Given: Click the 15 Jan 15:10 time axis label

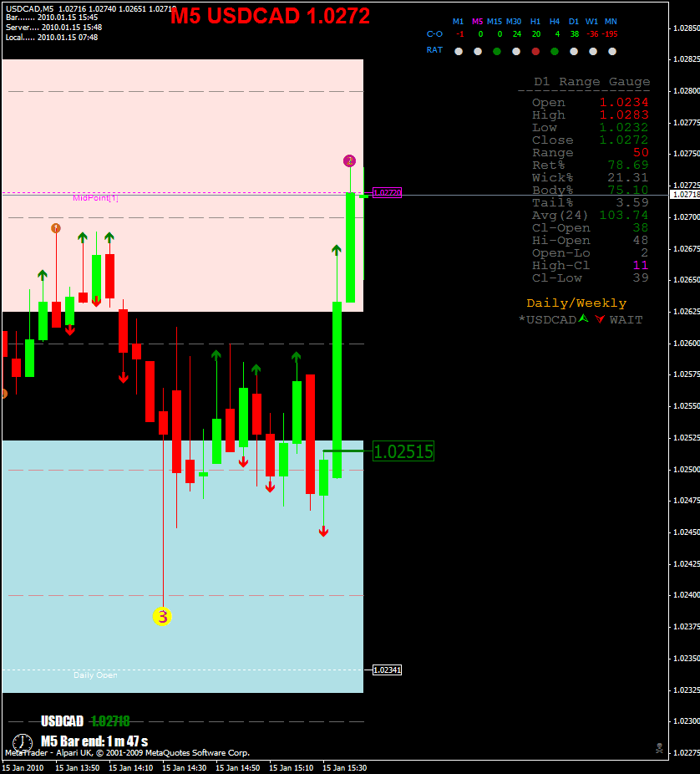Looking at the screenshot, I should point(291,768).
